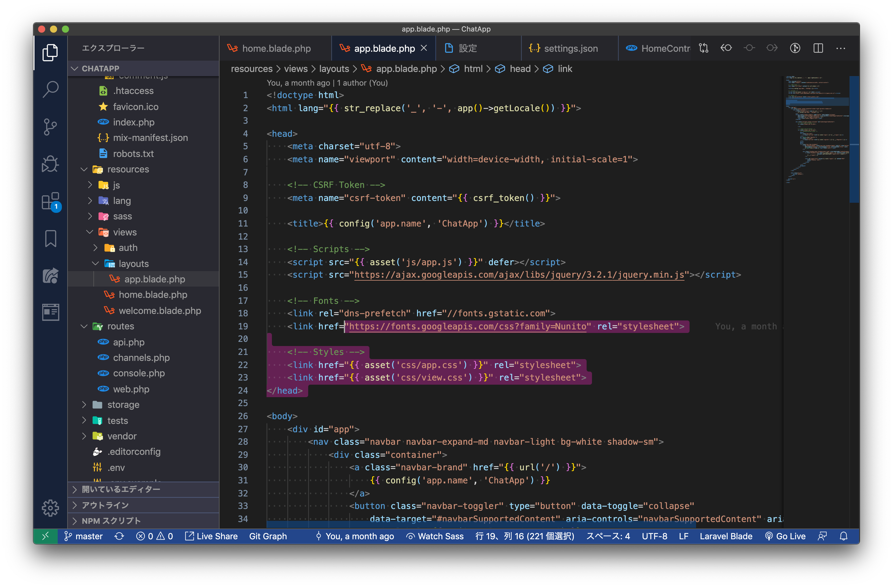Image resolution: width=893 pixels, height=588 pixels.
Task: Toggle Watch Sass compilation
Action: (435, 536)
